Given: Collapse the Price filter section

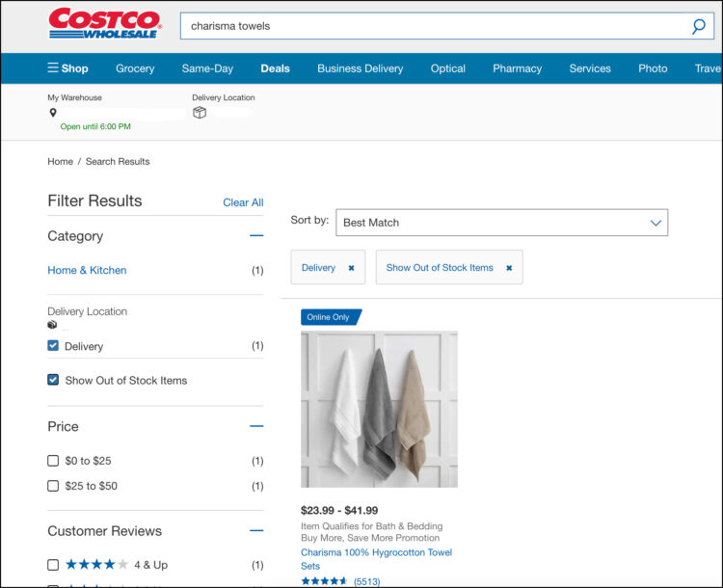Looking at the screenshot, I should pos(256,426).
